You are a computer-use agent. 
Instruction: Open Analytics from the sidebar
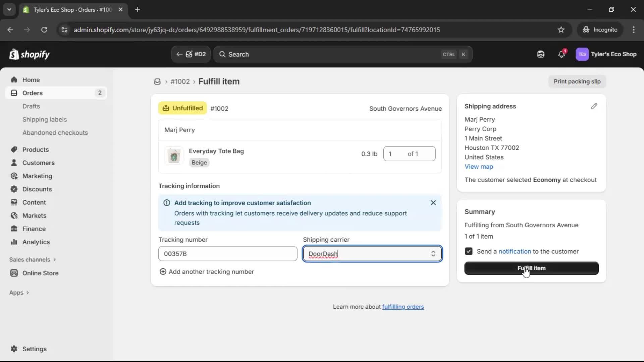[x=36, y=242]
